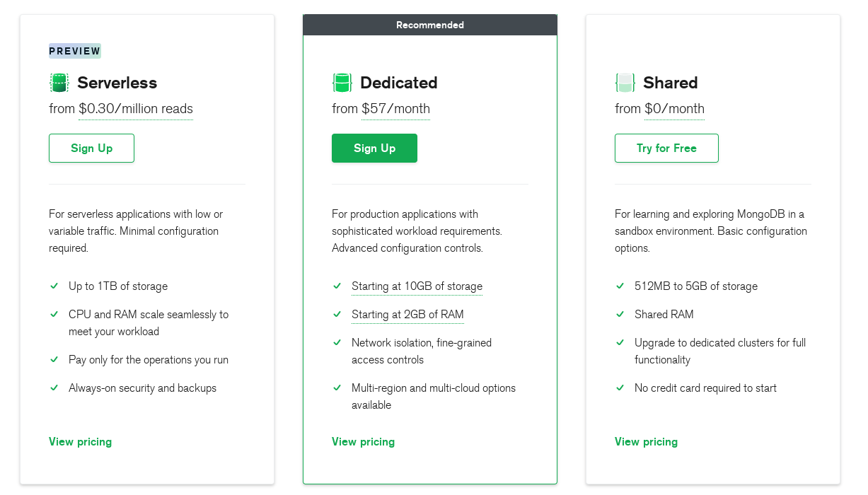
Task: Click the Recommended banner above Dedicated
Action: [430, 25]
